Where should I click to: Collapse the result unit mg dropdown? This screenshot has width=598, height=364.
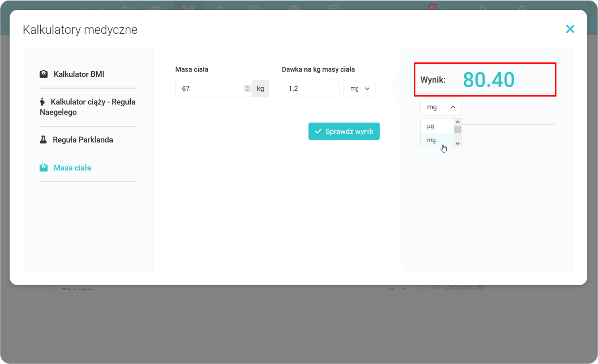441,107
